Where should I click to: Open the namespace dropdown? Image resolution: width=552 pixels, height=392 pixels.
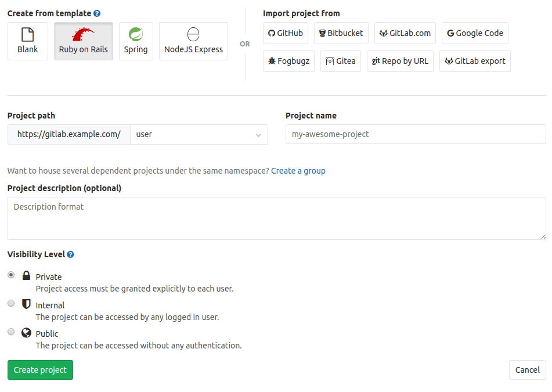point(199,134)
